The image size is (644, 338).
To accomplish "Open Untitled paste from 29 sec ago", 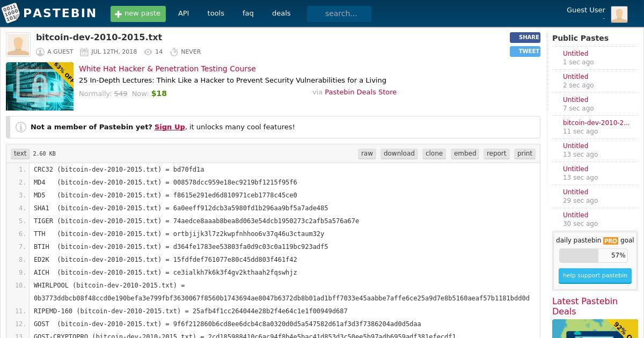I will coord(575,192).
